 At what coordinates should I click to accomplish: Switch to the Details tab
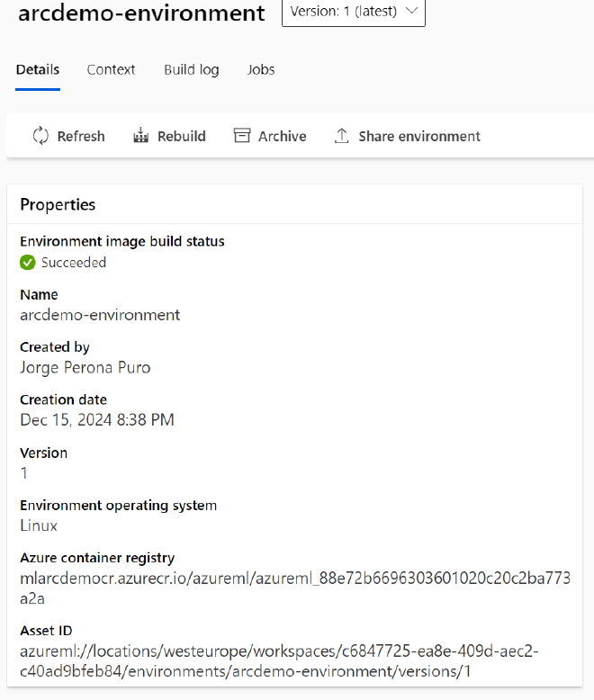[38, 69]
